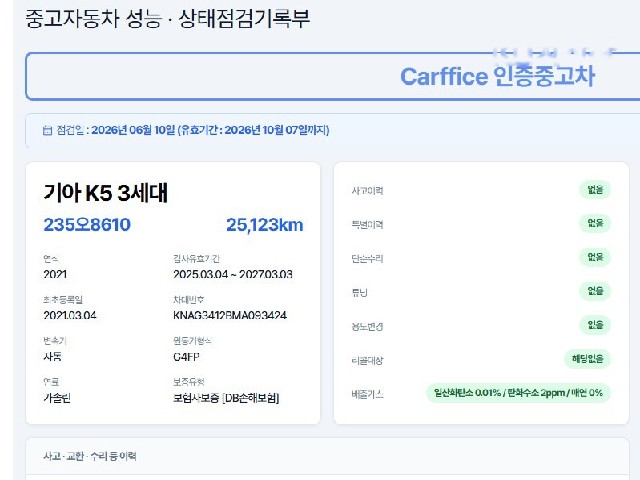Click the first registration date 2021.03.04
The height and width of the screenshot is (480, 640).
70,315
